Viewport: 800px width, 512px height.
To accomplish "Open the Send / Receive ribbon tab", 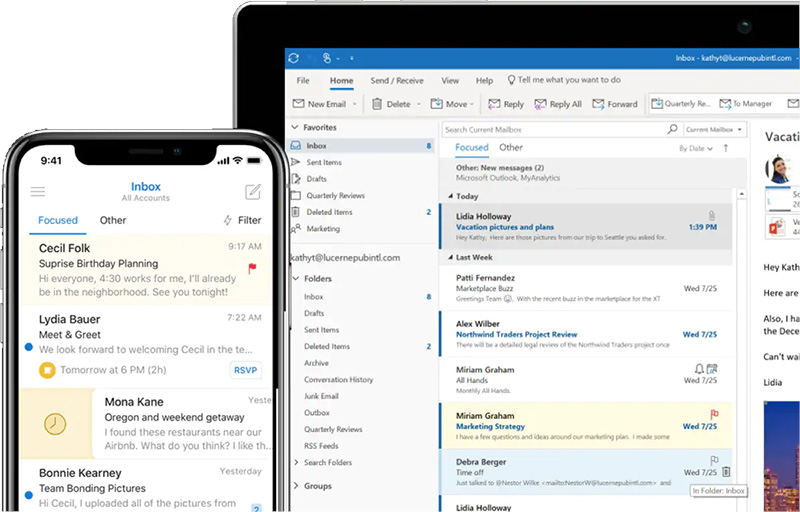I will coord(397,80).
